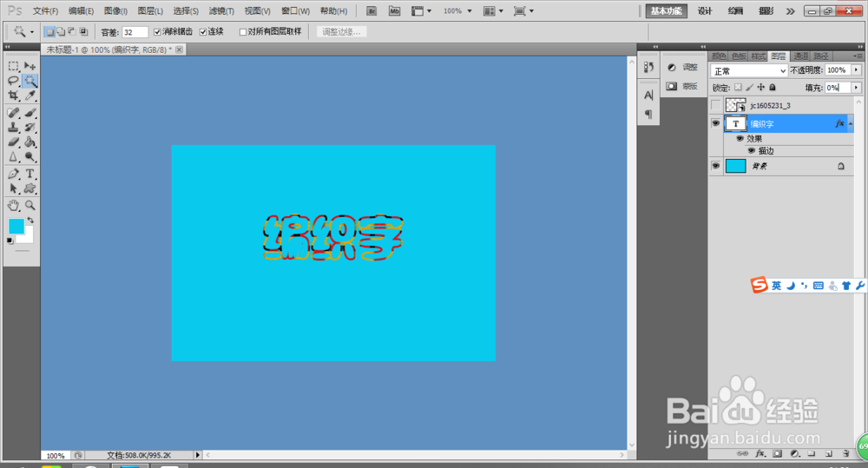Enable sample all layers checkbox
Image resolution: width=868 pixels, height=468 pixels.
[x=243, y=32]
